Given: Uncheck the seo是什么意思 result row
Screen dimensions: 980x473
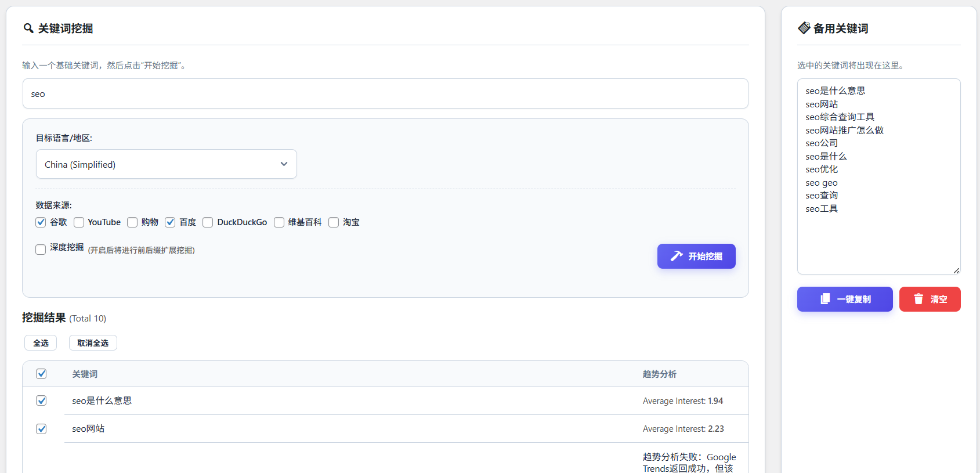Looking at the screenshot, I should (41, 400).
